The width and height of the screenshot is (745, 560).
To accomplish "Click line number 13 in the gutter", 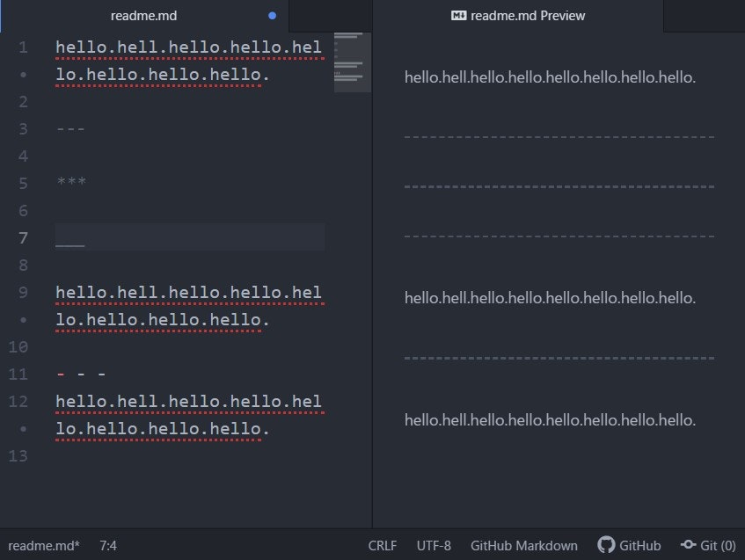I will pos(18,456).
